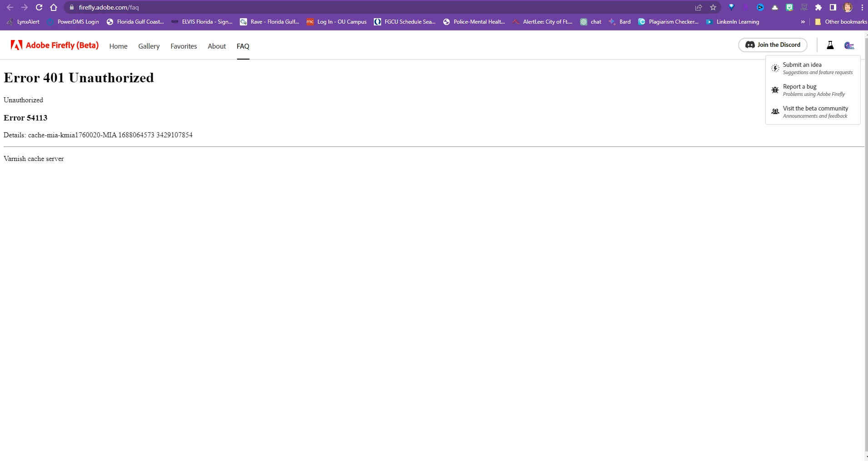868x461 pixels.
Task: Toggle the browser side panel icon
Action: coord(833,7)
